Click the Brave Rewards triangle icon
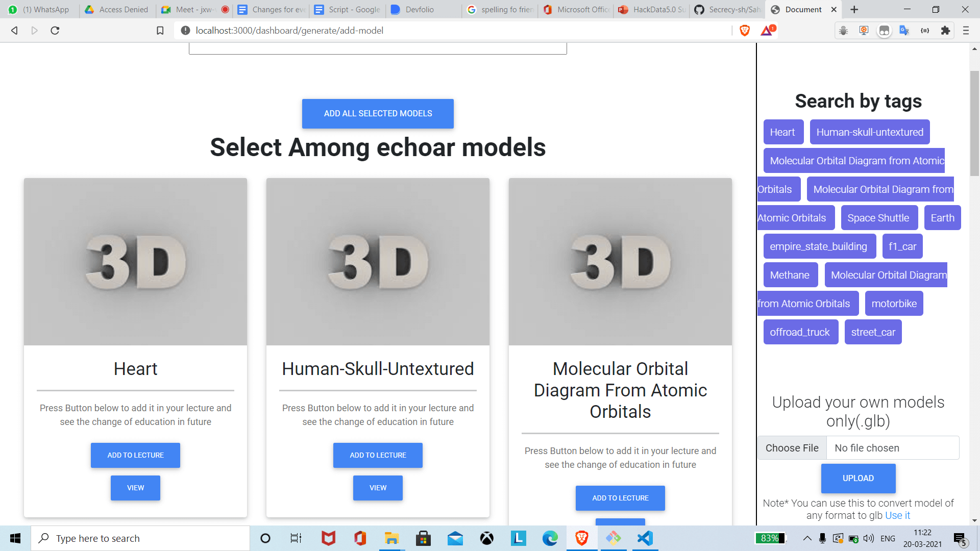This screenshot has height=551, width=980. pos(767,31)
